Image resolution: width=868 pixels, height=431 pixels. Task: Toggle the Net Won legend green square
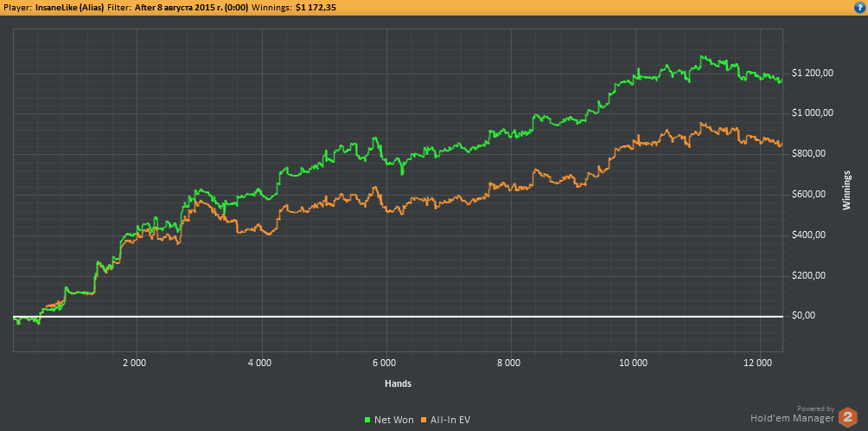[368, 420]
